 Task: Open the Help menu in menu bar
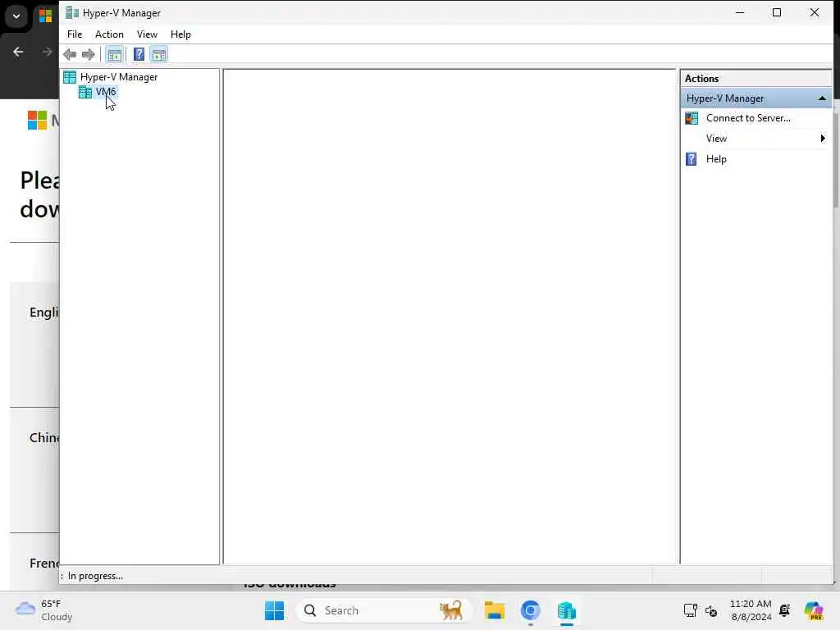180,34
